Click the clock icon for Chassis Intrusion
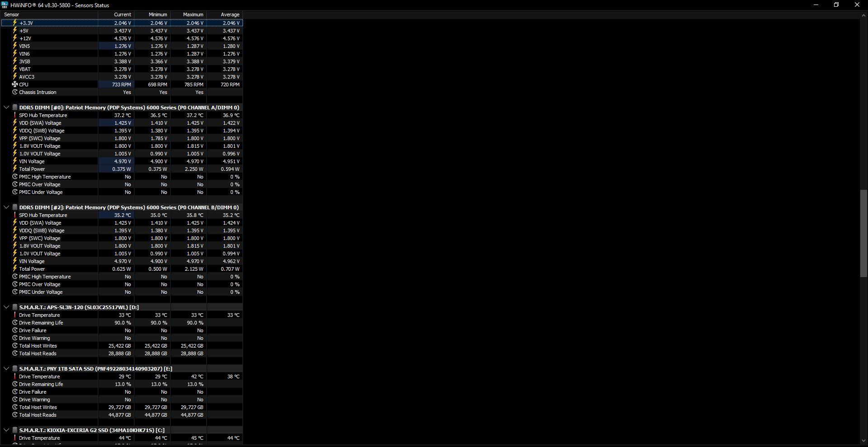The image size is (868, 447). [x=15, y=92]
